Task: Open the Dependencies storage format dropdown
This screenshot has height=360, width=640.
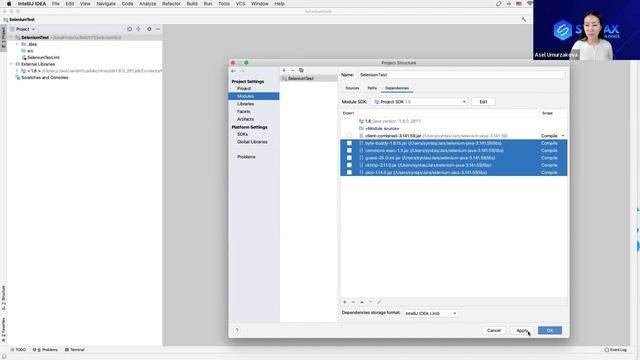Action: pyautogui.click(x=431, y=313)
